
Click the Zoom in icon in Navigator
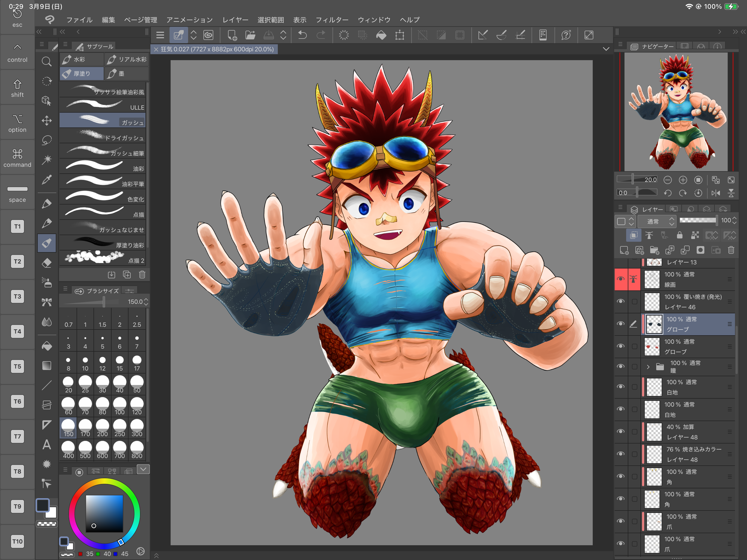pos(683,180)
